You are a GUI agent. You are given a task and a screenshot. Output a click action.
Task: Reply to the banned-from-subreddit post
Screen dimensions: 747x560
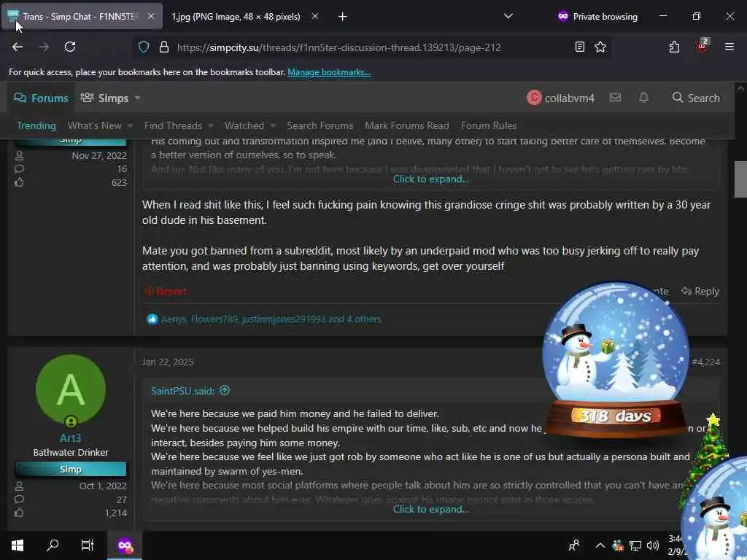[700, 291]
